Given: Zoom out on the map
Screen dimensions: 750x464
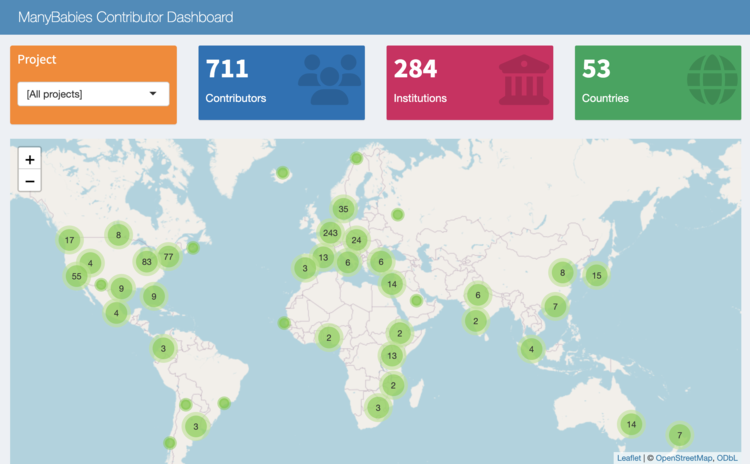Looking at the screenshot, I should click(x=30, y=181).
